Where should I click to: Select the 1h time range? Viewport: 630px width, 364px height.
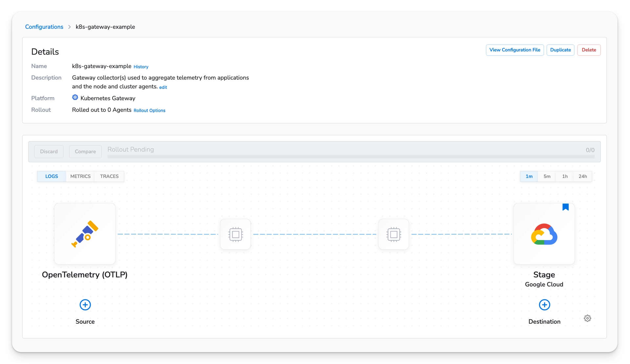(x=565, y=176)
